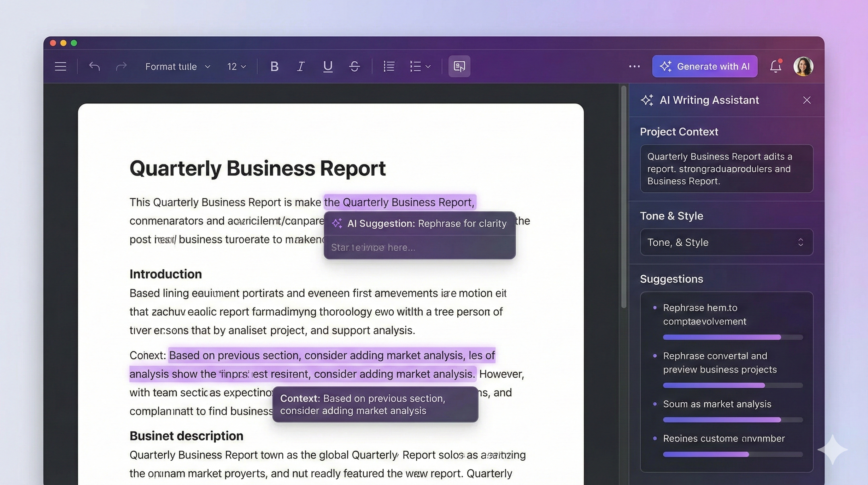Image resolution: width=868 pixels, height=485 pixels.
Task: Click the progress bar under the first suggestion
Action: click(x=733, y=337)
